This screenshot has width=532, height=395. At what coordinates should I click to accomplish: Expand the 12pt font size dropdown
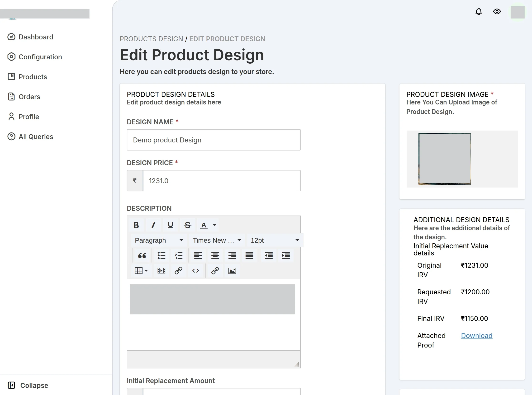click(x=275, y=240)
